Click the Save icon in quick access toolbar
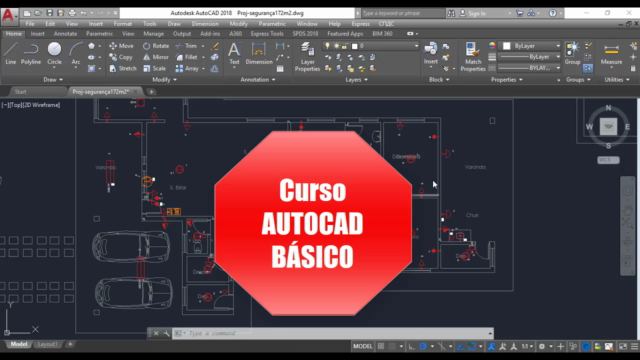Image resolution: width=640 pixels, height=360 pixels. pyautogui.click(x=49, y=13)
